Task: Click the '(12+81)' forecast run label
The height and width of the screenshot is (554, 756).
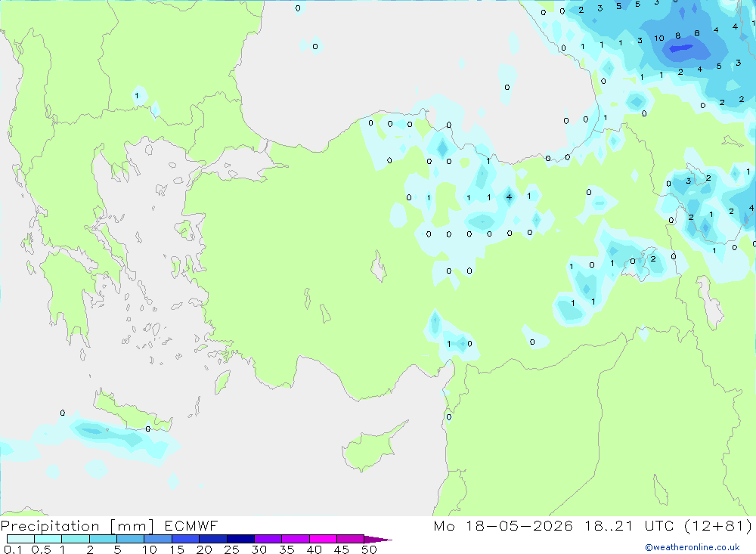Action: (718, 525)
